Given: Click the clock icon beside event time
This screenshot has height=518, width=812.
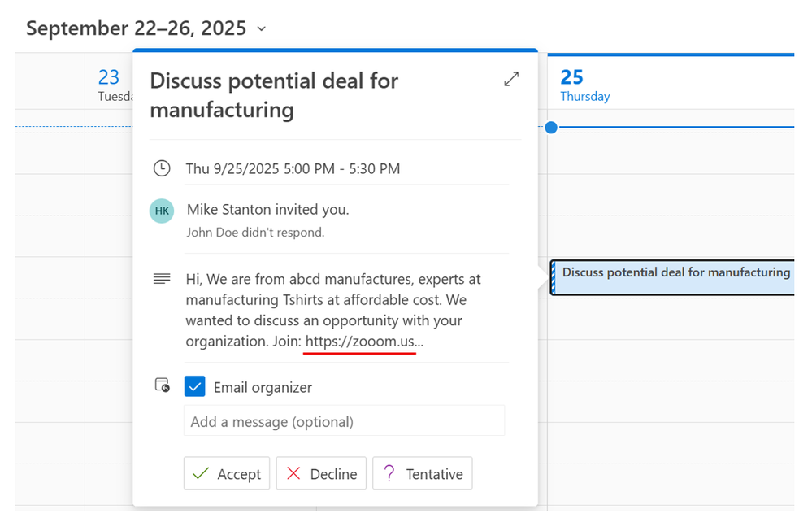Looking at the screenshot, I should point(162,168).
